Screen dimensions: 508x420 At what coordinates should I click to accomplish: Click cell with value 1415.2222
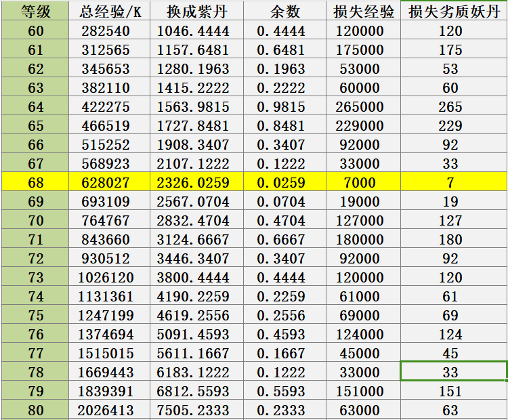tap(196, 87)
